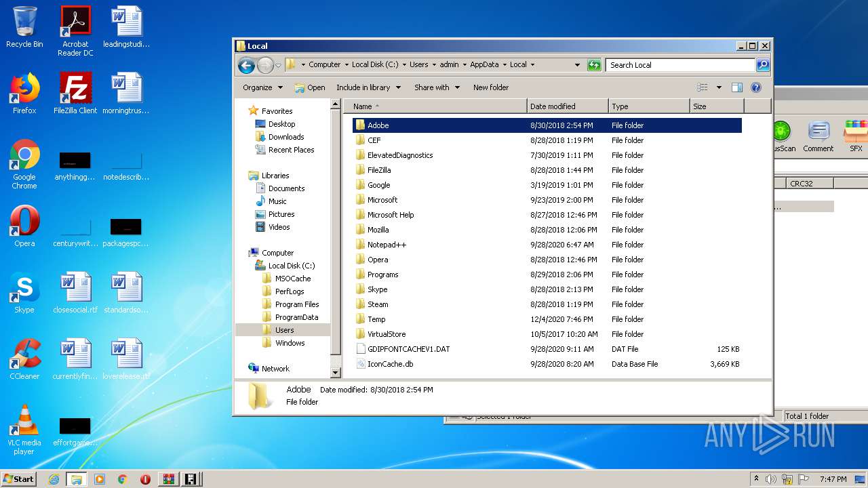Select the ElevatedDiagnostics folder
Image resolution: width=868 pixels, height=488 pixels.
click(547, 155)
